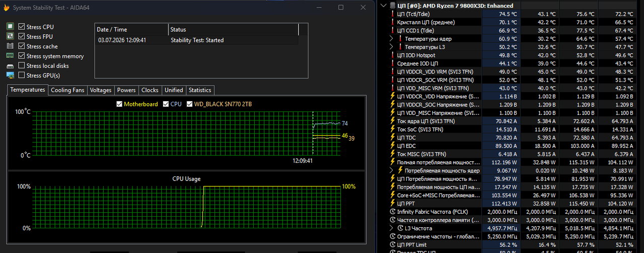Viewport: 644px width, 253px height.
Task: Click thermometer icon of Среднее IOD ЦП row
Action: pyautogui.click(x=393, y=64)
